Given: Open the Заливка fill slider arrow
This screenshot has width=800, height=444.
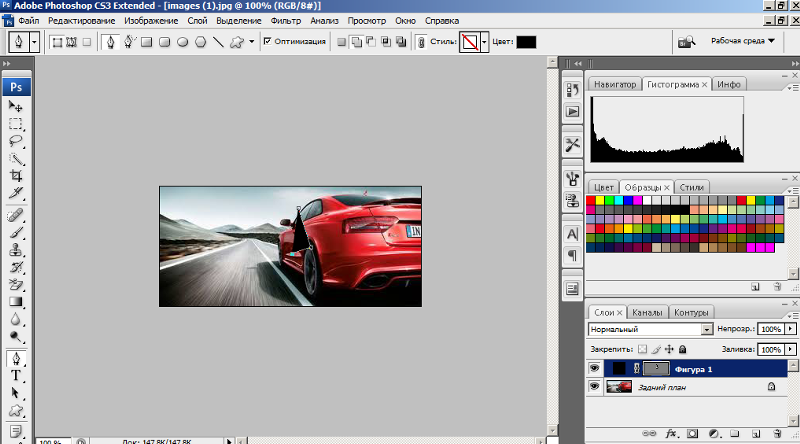Looking at the screenshot, I should [x=790, y=350].
